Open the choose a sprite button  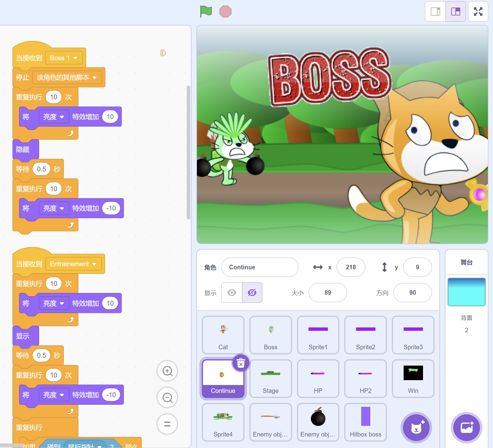coord(416,427)
